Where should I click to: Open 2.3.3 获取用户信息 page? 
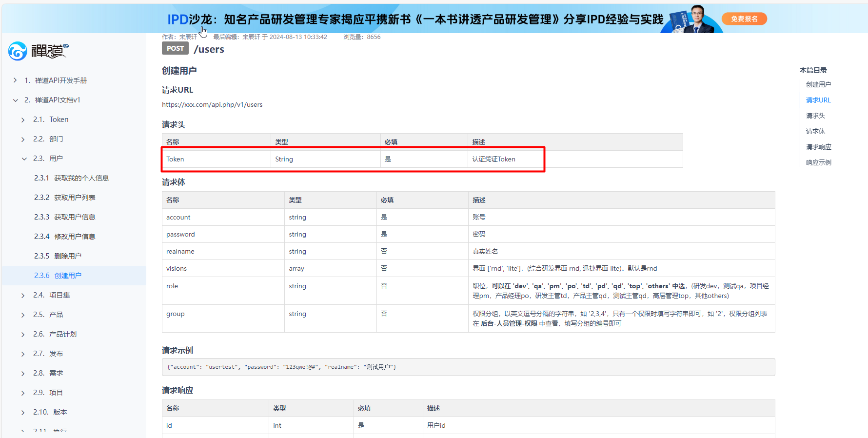pos(65,217)
